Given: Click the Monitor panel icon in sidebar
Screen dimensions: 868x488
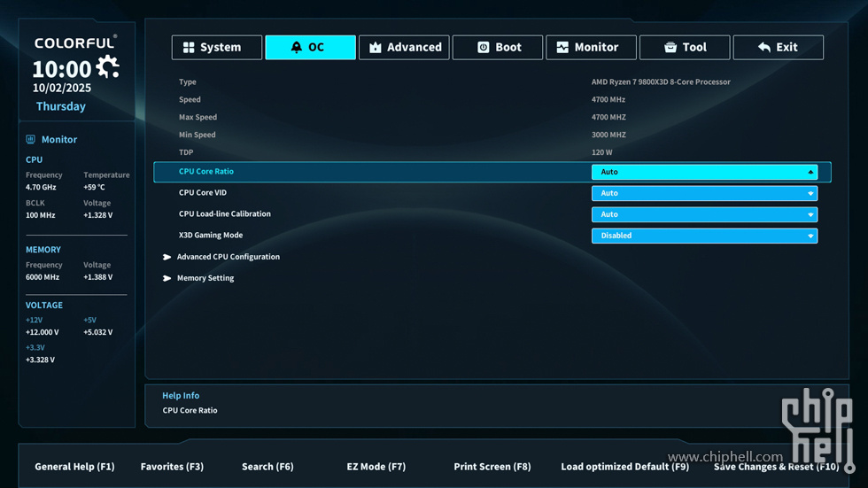Looking at the screenshot, I should coord(31,139).
